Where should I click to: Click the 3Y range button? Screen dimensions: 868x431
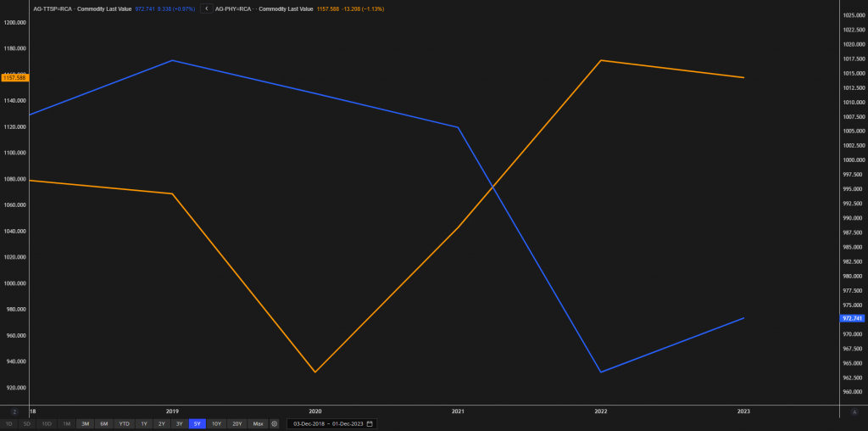(x=179, y=423)
